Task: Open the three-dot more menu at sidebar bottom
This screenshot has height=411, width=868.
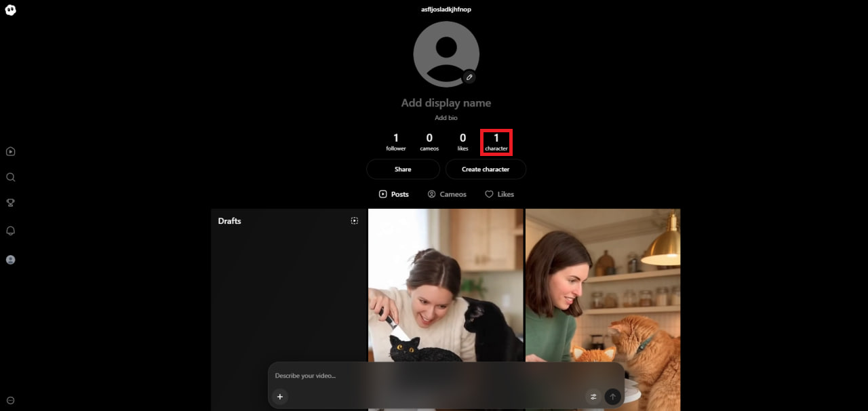Action: point(10,400)
